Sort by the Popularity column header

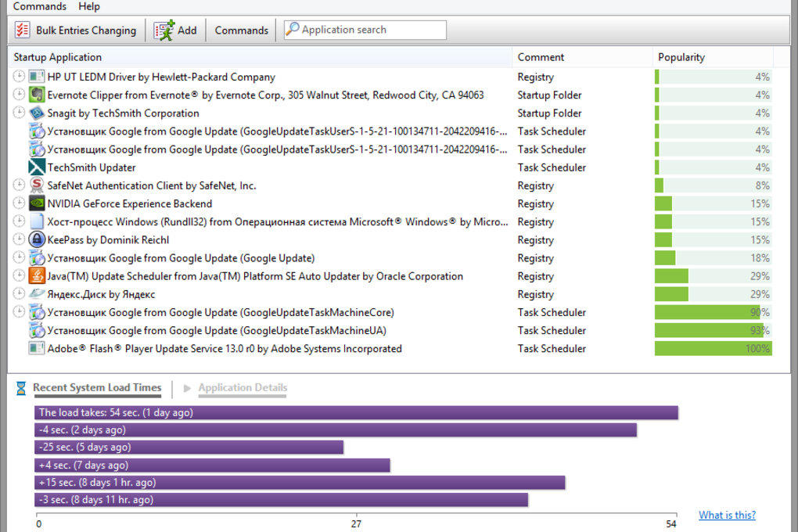(681, 57)
